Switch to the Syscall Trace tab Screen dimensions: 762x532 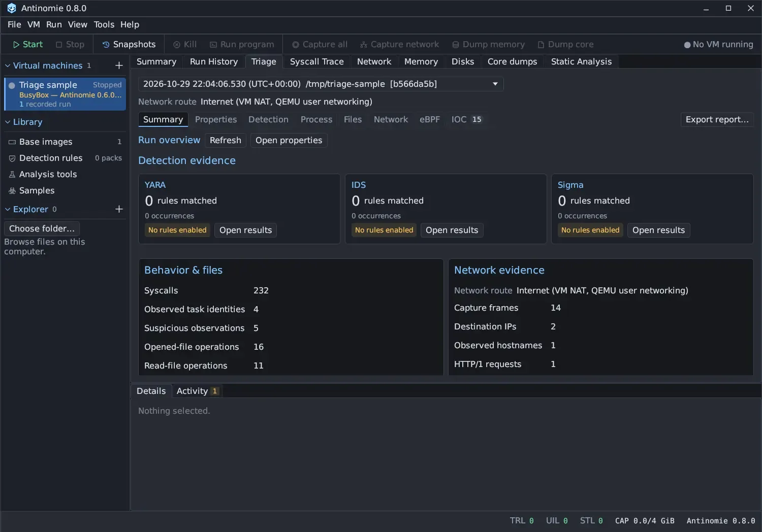316,61
